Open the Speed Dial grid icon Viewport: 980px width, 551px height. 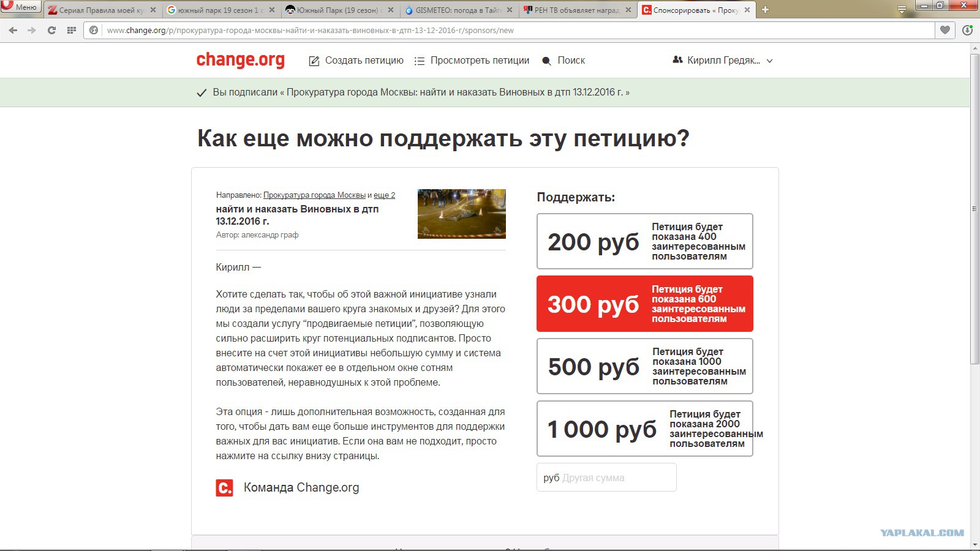click(72, 30)
